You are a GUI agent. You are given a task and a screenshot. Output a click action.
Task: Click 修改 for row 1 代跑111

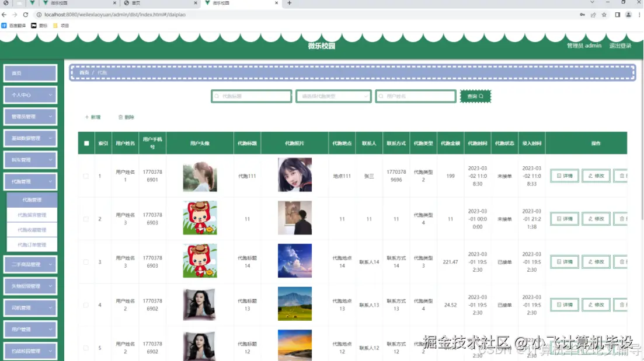click(596, 176)
